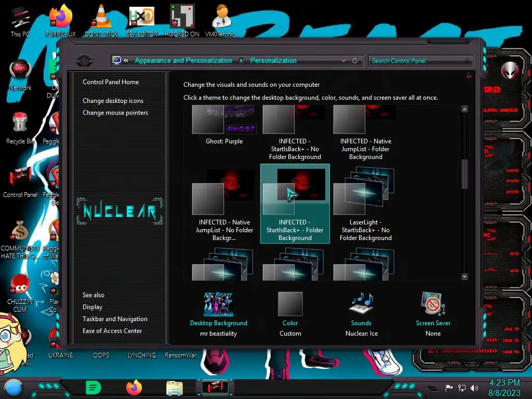Viewport: 532px width, 399px height.
Task: Click Change mouse pointers link
Action: click(x=115, y=113)
